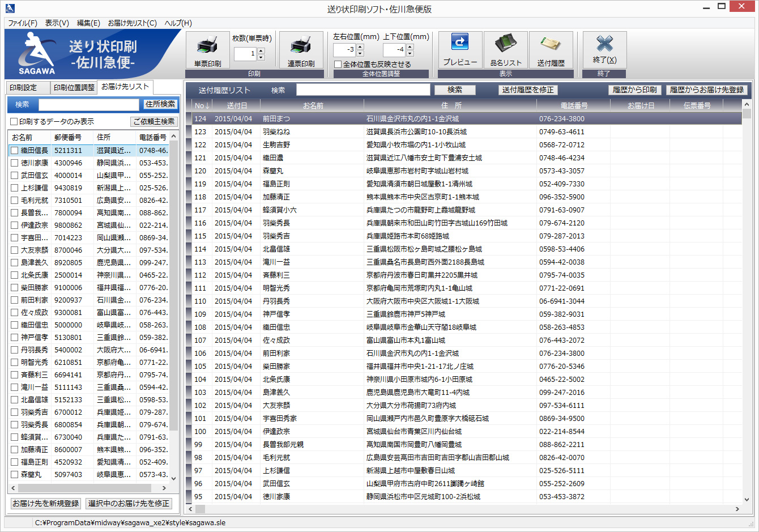
Task: Click お届け先を新規登録 button
Action: click(46, 503)
